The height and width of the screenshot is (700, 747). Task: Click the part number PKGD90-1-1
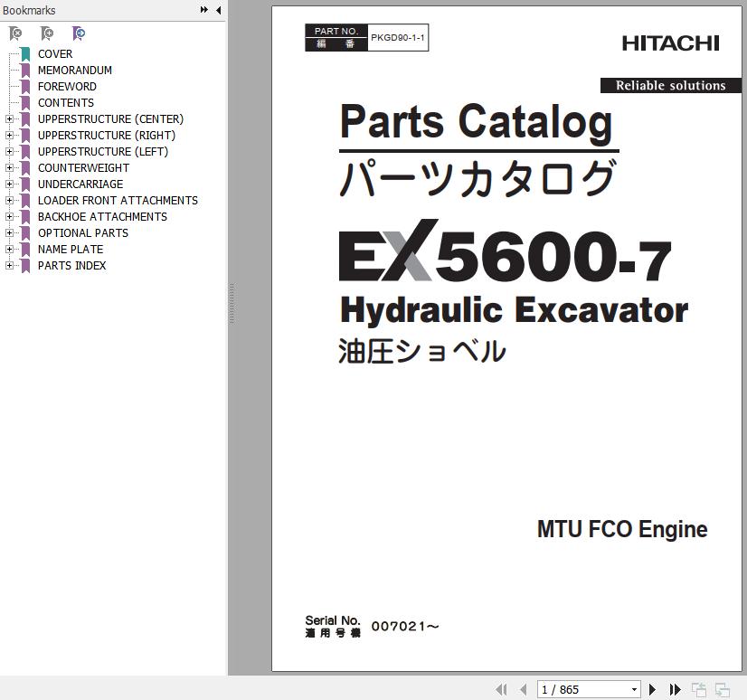[x=398, y=38]
